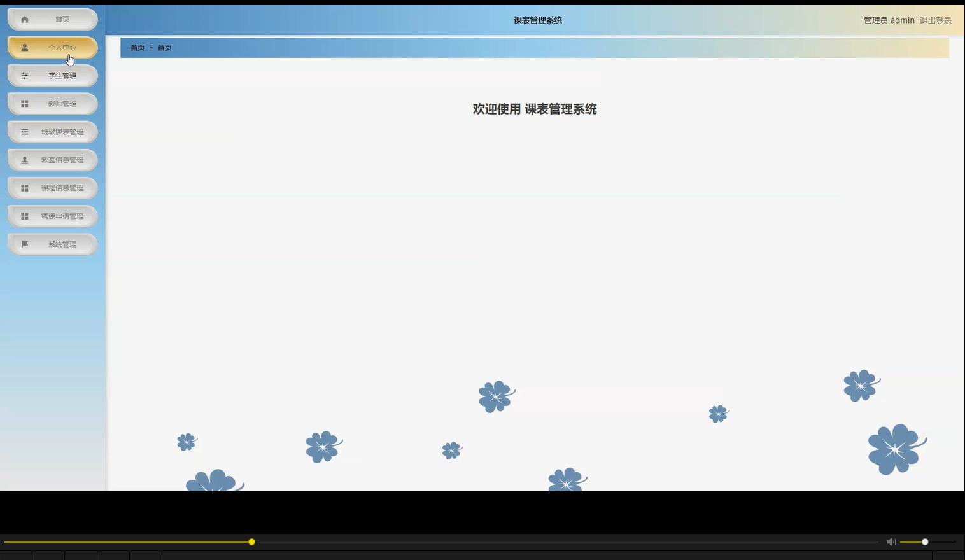Screen dimensions: 965x560
Task: Navigate to 学生管理 in sidebar
Action: (62, 75)
